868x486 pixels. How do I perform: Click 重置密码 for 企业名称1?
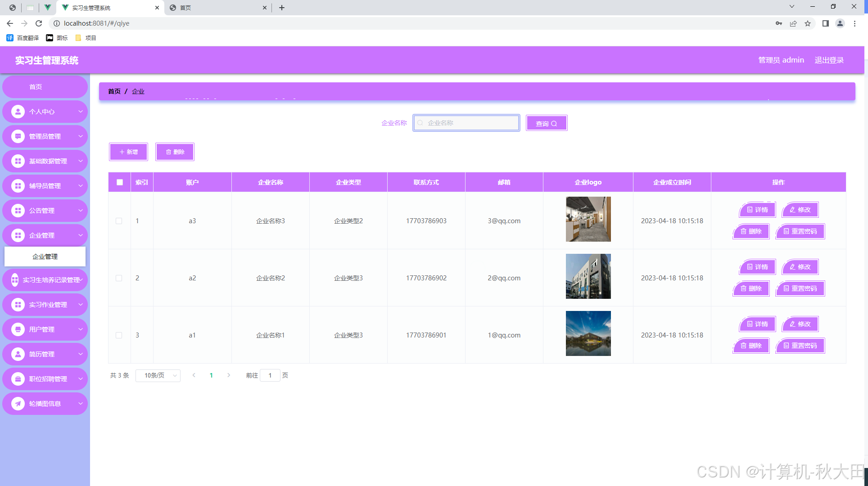pyautogui.click(x=800, y=346)
